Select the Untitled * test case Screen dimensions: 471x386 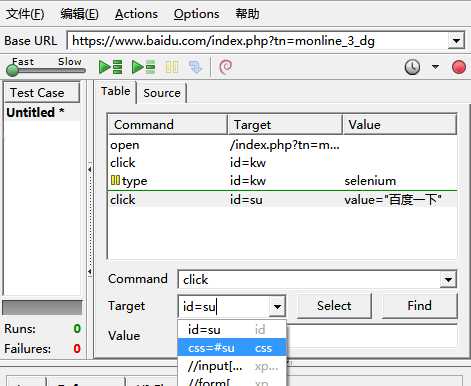[42, 113]
